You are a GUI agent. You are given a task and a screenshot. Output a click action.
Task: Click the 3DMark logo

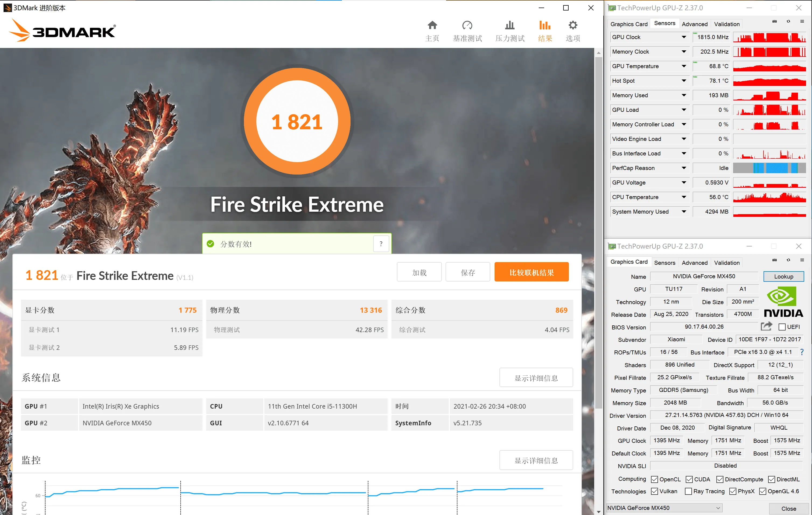point(62,30)
